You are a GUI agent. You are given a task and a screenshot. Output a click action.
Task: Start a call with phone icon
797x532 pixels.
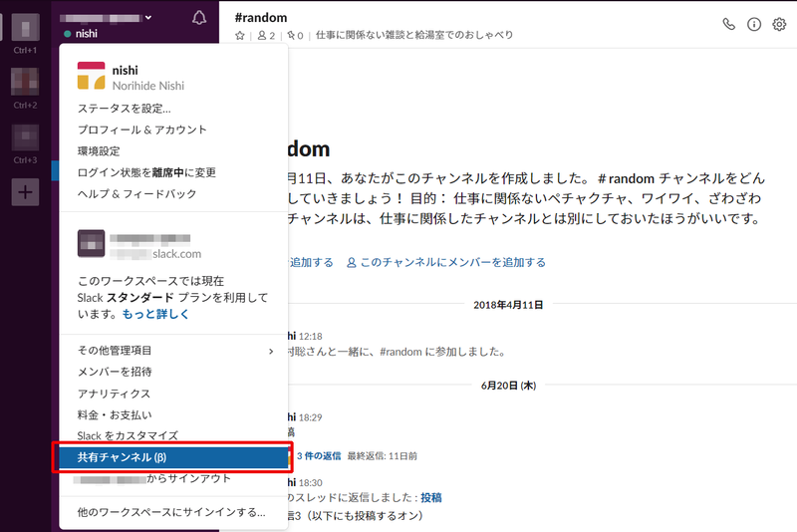point(729,24)
